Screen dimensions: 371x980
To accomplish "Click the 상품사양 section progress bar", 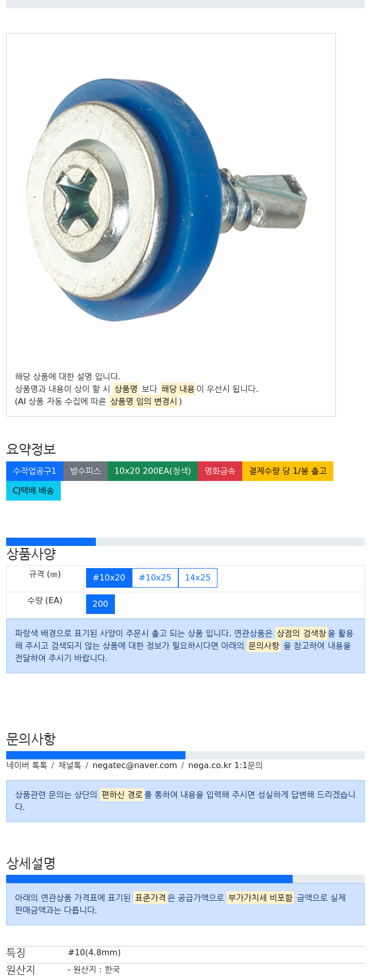I will (x=185, y=542).
